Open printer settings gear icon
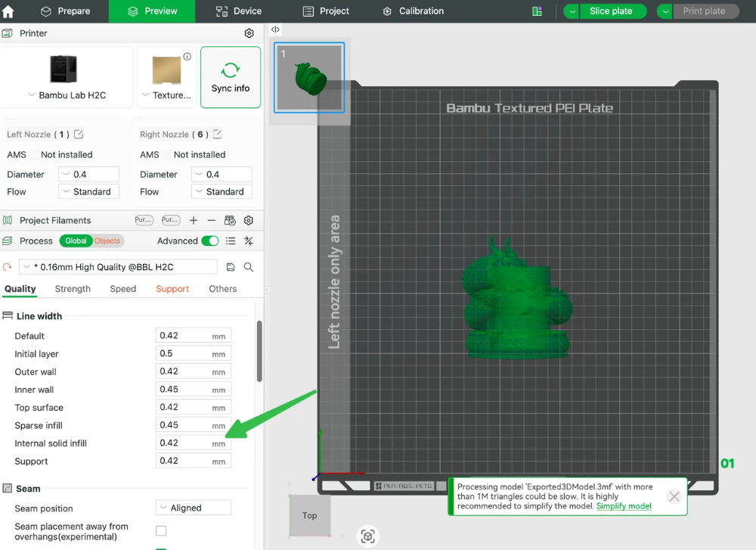This screenshot has width=756, height=550. 249,33
